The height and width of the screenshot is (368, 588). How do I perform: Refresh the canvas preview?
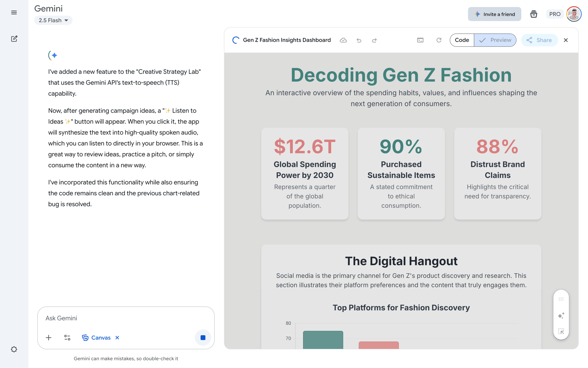[439, 40]
